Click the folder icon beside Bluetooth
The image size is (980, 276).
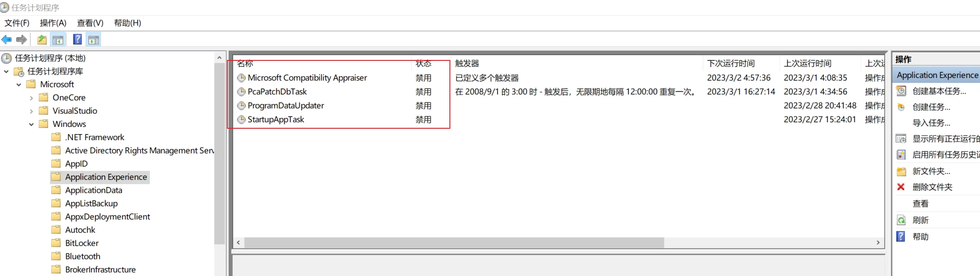click(x=56, y=256)
